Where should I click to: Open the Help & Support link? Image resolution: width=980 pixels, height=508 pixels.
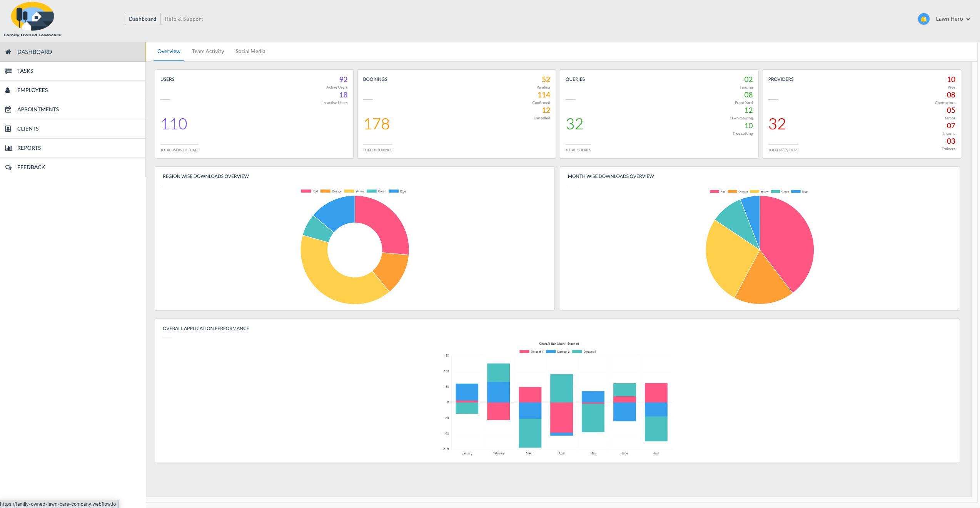point(184,19)
